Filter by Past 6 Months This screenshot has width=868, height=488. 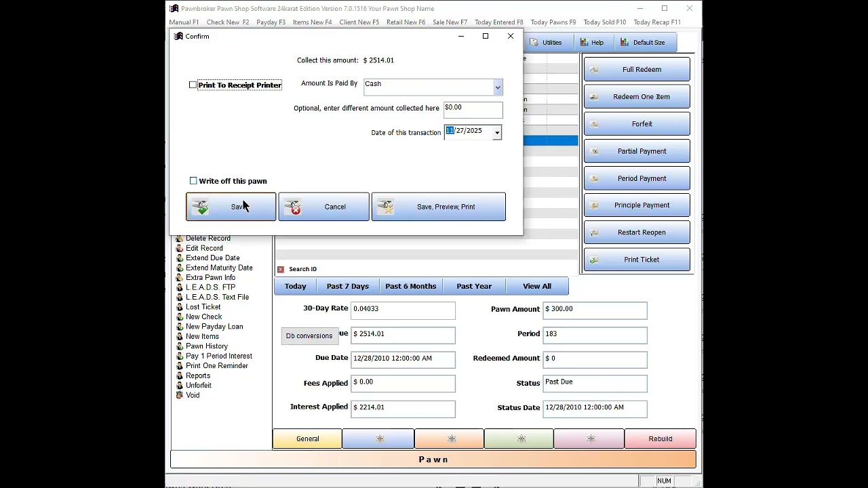pos(411,286)
